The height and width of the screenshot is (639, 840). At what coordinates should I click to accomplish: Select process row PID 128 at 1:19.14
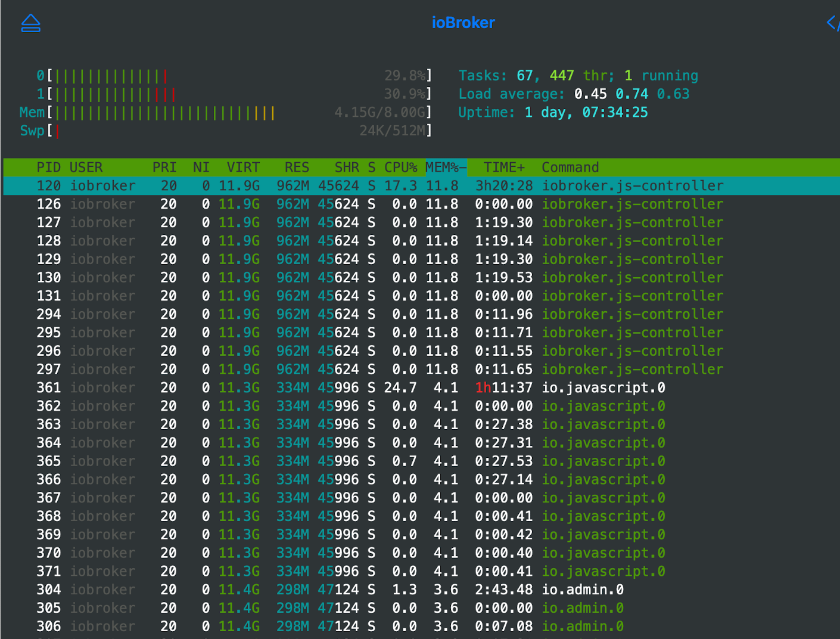point(421,241)
